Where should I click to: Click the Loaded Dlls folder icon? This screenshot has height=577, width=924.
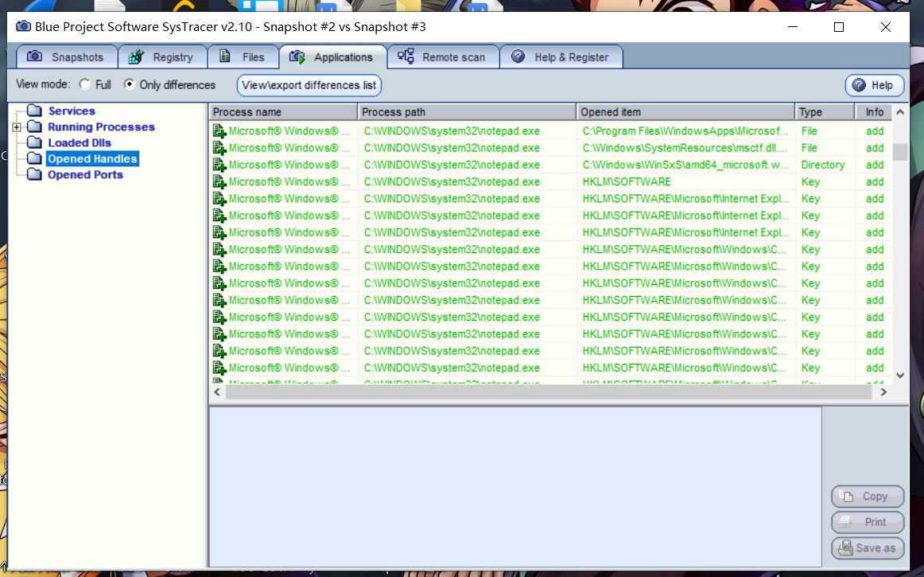point(35,142)
